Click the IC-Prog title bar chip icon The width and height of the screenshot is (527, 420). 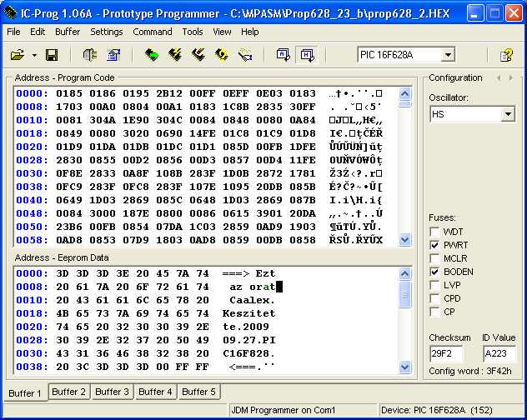click(x=10, y=12)
